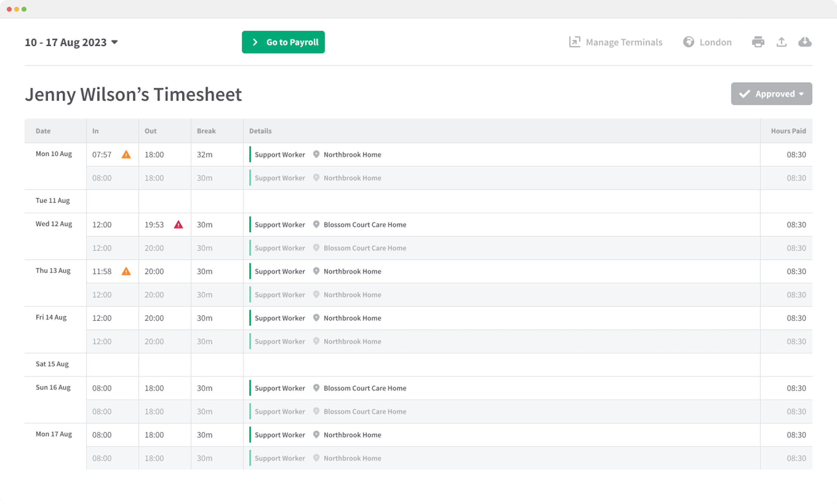
Task: Click the globe icon next to London
Action: click(689, 42)
